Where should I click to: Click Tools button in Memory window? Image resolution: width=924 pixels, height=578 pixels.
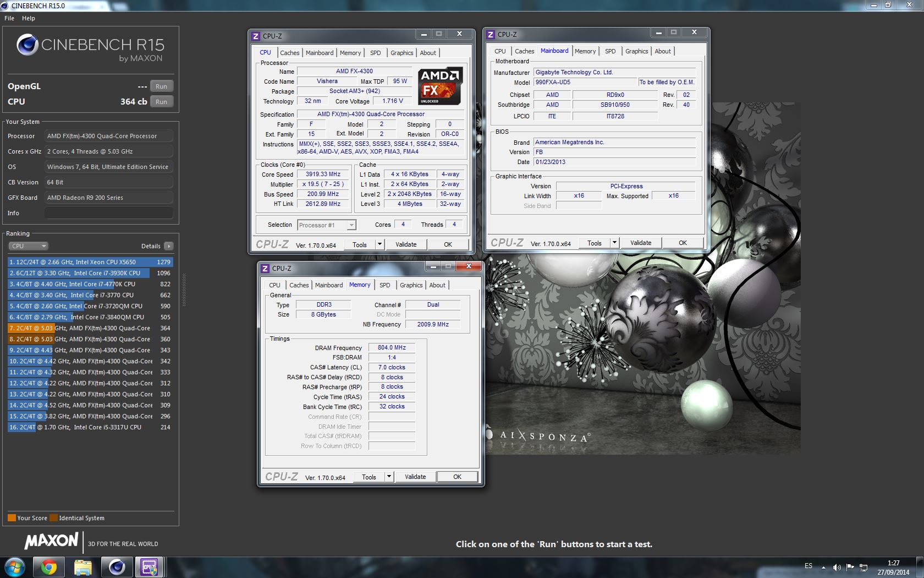[x=369, y=477]
